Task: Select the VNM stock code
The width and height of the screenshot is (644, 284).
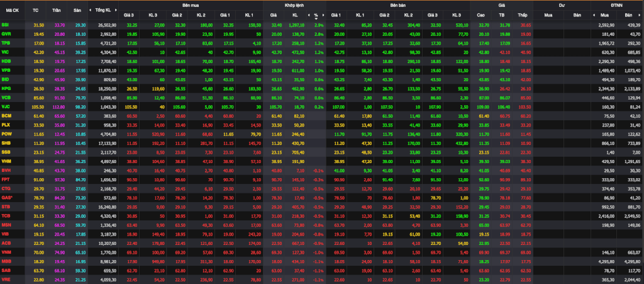Action: click(6, 252)
